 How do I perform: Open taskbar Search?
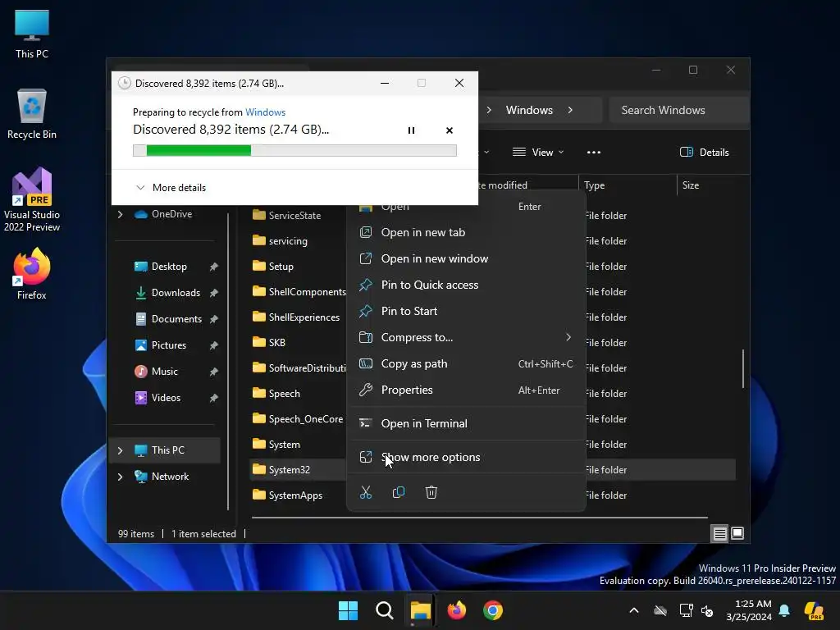coord(385,610)
